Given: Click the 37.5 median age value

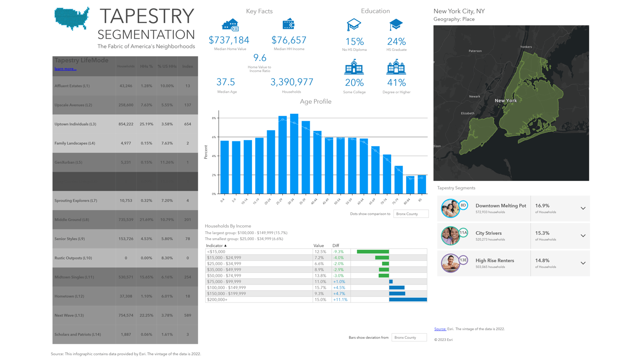Looking at the screenshot, I should pos(226,82).
